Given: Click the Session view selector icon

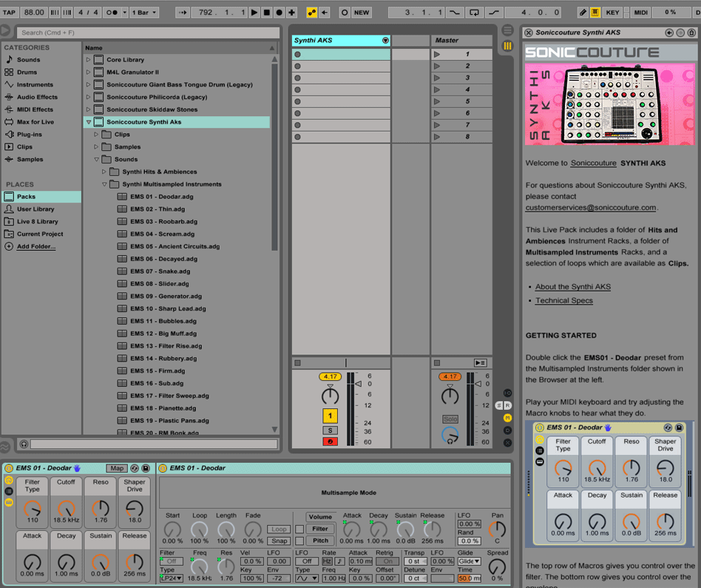Looking at the screenshot, I should (507, 46).
